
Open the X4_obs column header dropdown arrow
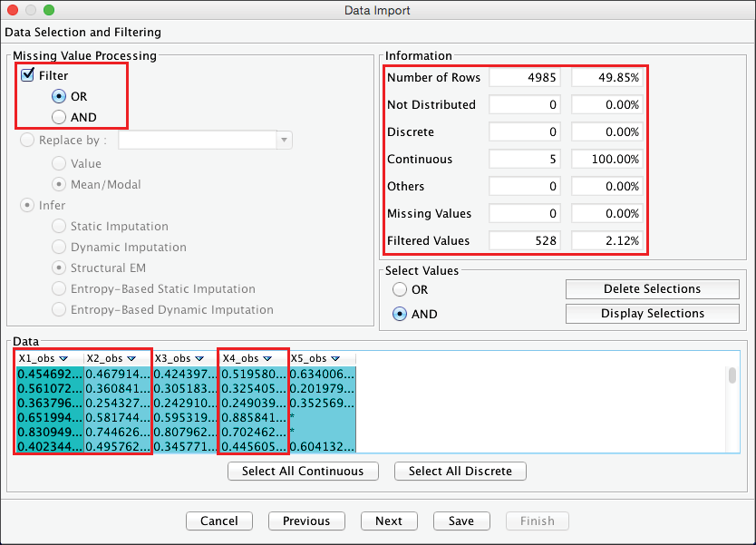click(x=267, y=359)
